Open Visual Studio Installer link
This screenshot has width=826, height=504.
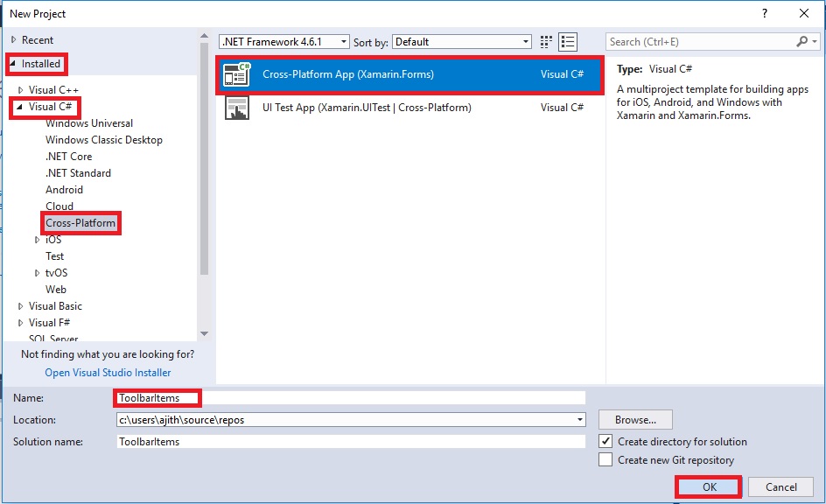108,373
